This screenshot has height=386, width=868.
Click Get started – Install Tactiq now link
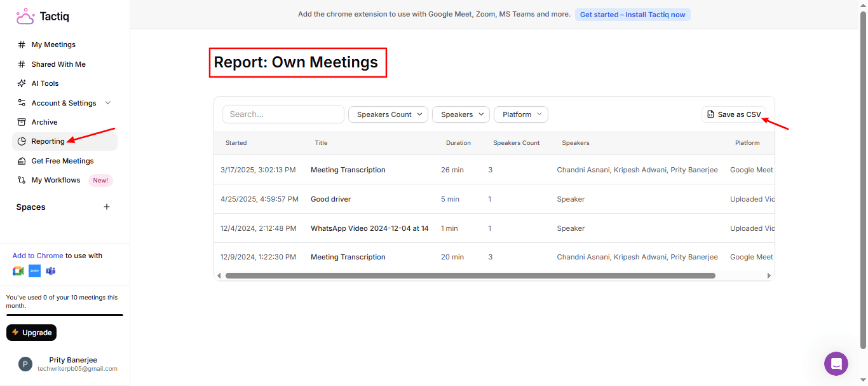tap(632, 15)
